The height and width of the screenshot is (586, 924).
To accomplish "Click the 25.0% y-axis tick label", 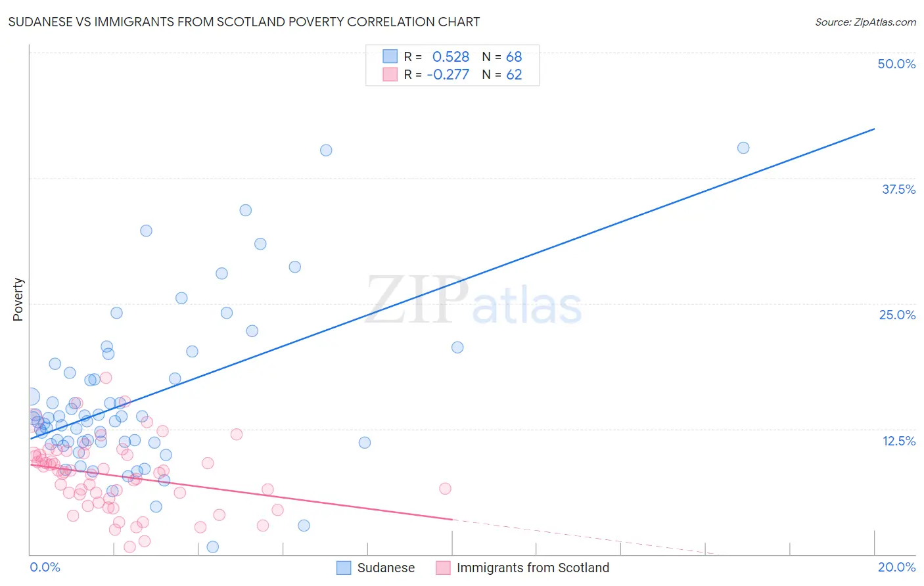I will pyautogui.click(x=897, y=315).
